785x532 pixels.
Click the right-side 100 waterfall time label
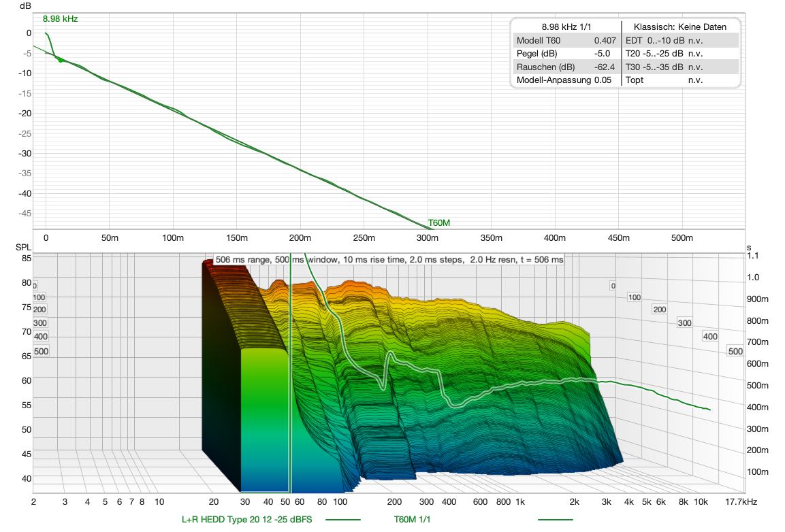(x=635, y=297)
